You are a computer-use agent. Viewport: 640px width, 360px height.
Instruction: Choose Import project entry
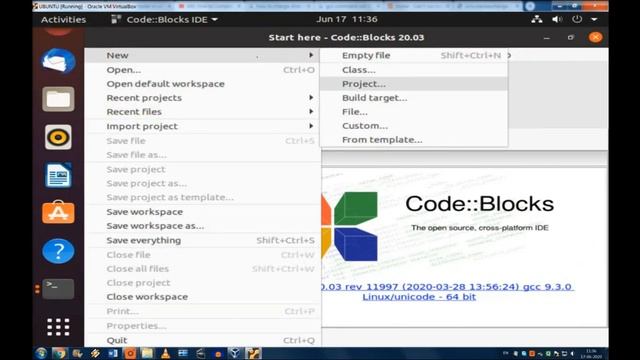tap(203, 126)
